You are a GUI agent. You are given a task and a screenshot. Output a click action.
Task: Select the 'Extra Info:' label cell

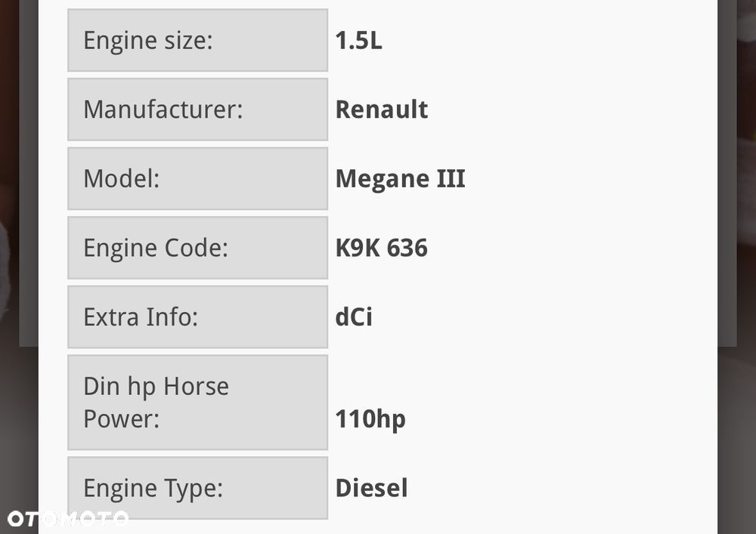(x=197, y=317)
